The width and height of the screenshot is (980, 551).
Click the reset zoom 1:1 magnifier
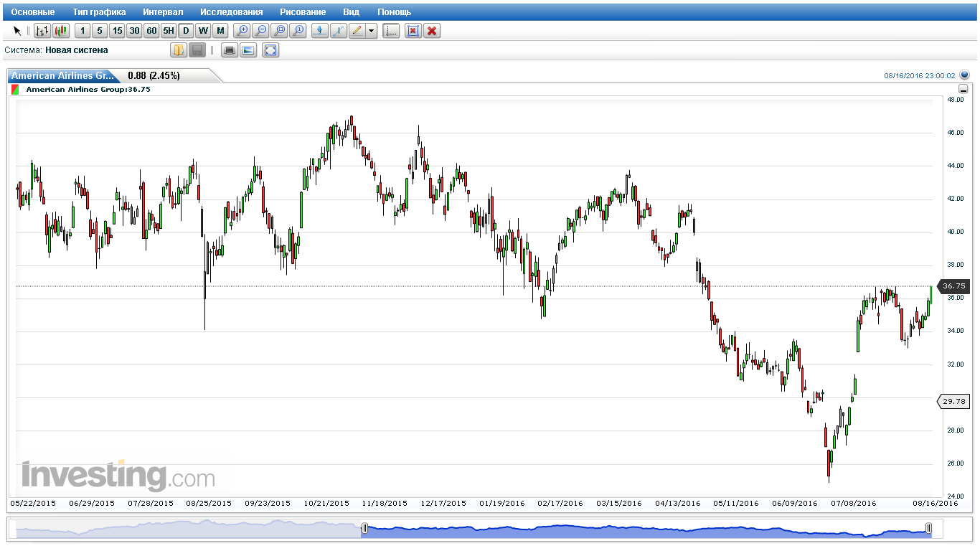click(298, 31)
